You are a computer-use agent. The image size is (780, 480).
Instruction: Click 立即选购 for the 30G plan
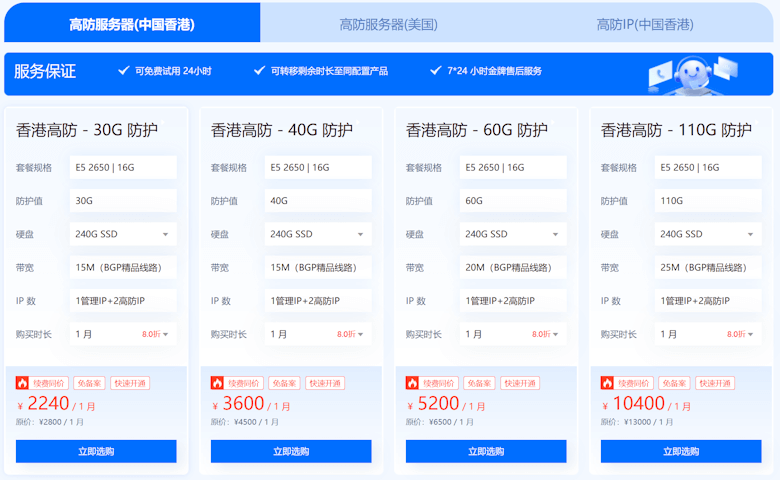click(96, 451)
